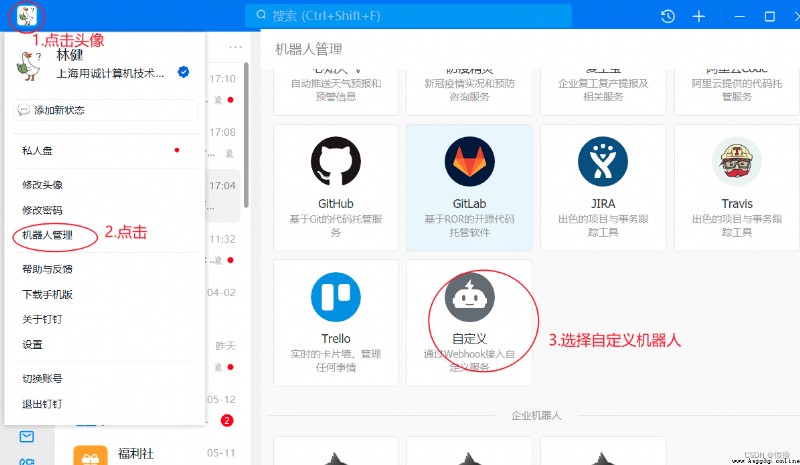Screen dimensions: 800x465
Task: Open the card 新冠疫情实况和预防咨询服务
Action: 469,92
